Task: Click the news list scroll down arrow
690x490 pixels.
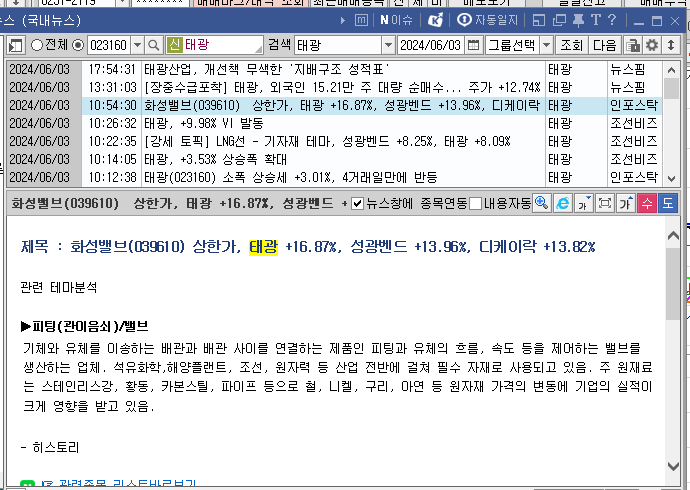Action: 672,179
